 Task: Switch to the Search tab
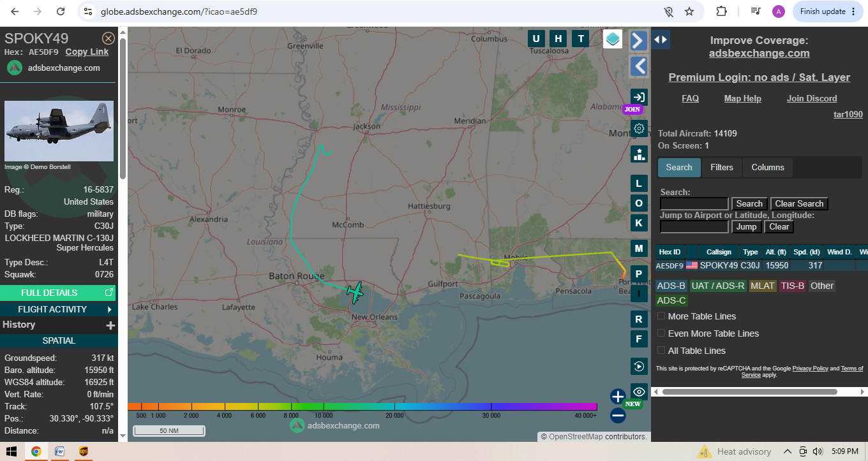point(679,168)
